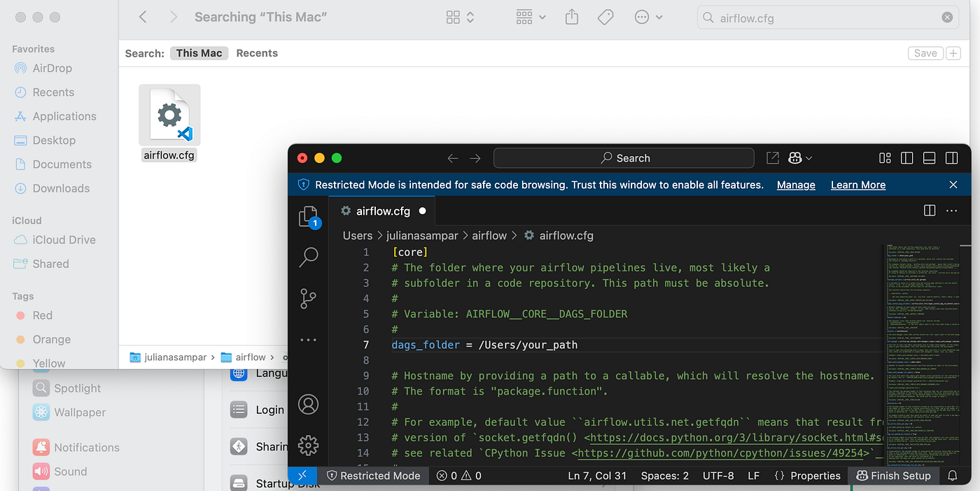The width and height of the screenshot is (980, 491).
Task: Open Notifications in System Settings window
Action: [76, 448]
